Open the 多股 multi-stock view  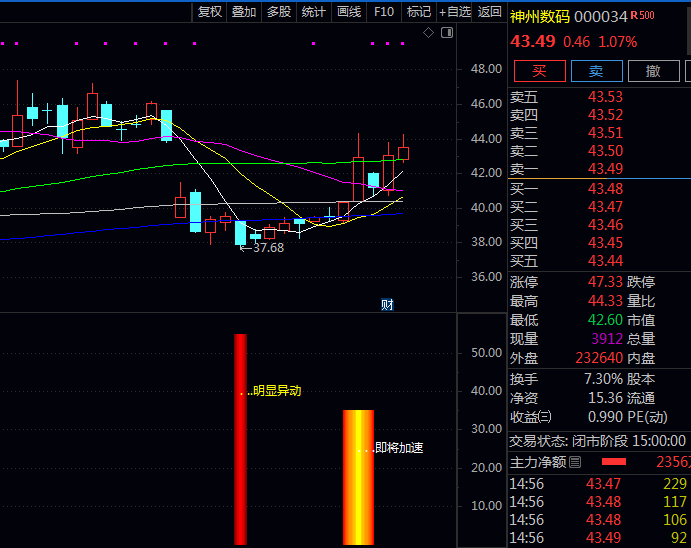point(279,12)
